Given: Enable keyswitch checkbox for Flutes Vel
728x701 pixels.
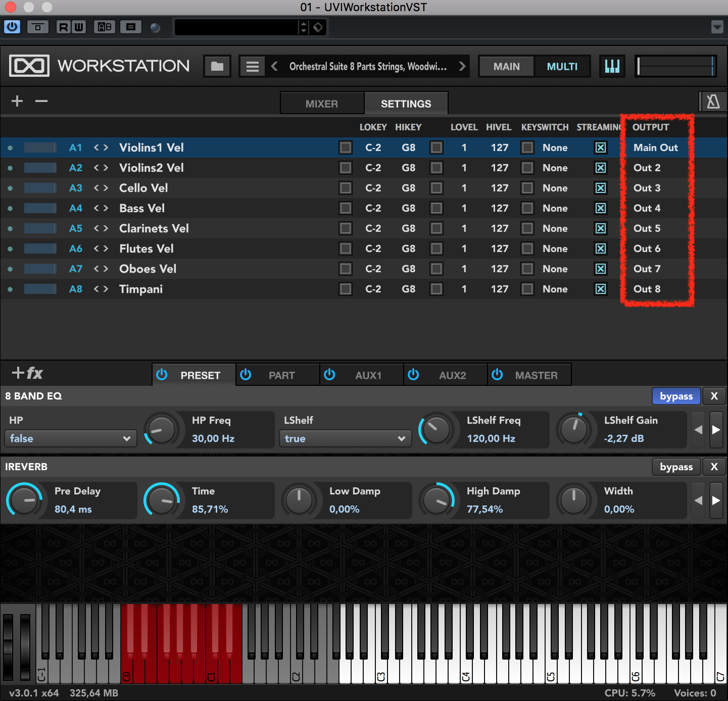Looking at the screenshot, I should click(x=527, y=248).
